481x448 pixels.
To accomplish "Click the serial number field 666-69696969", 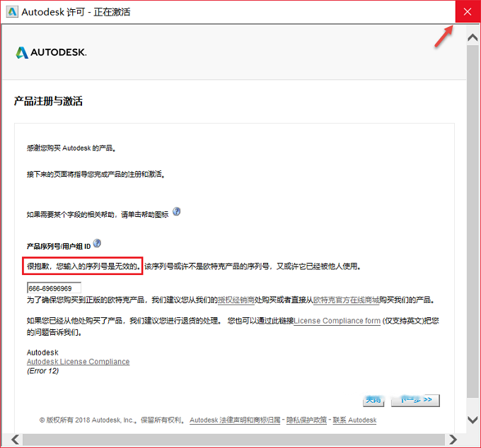I will point(54,288).
